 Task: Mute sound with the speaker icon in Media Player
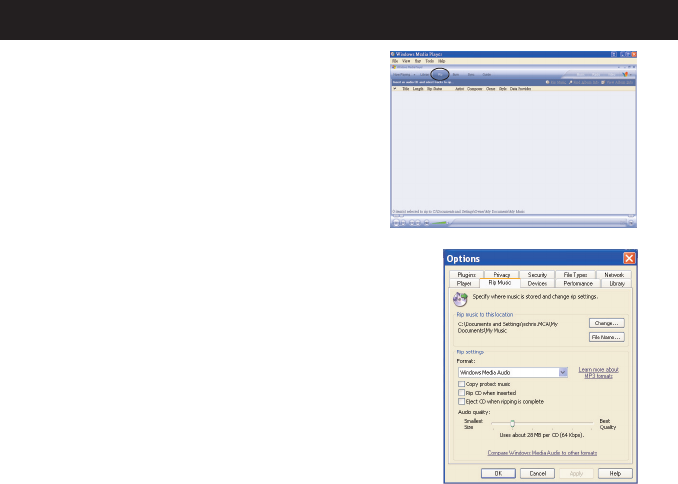(426, 223)
